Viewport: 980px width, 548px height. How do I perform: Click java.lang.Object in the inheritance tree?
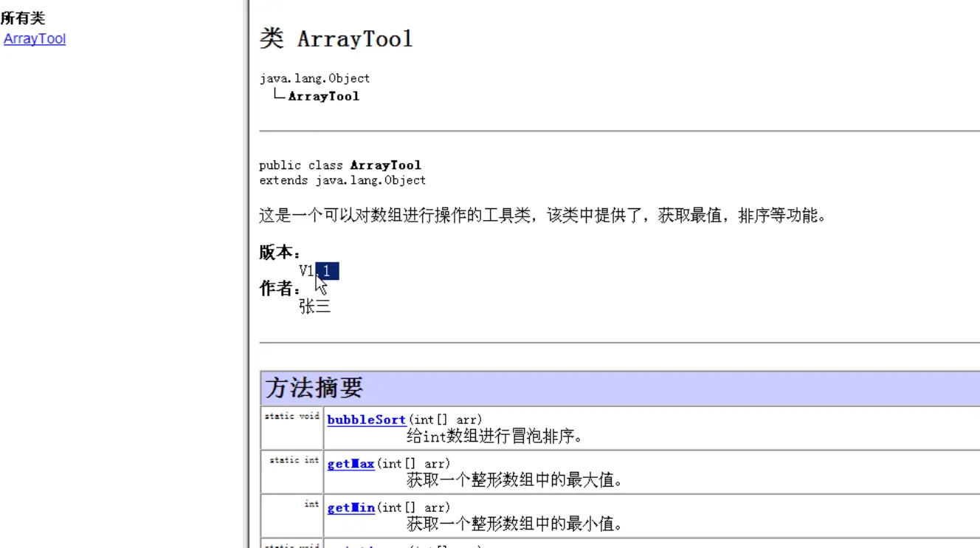(x=314, y=78)
